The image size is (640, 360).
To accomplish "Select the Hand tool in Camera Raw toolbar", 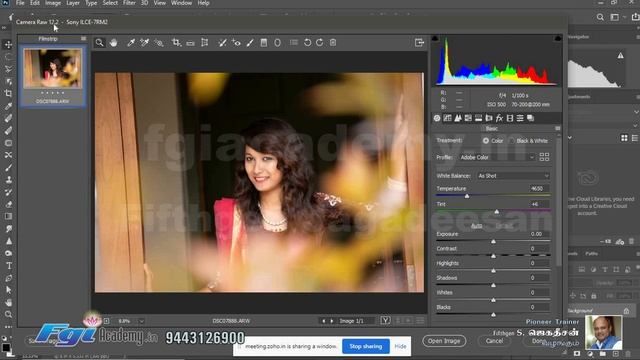I will point(113,42).
